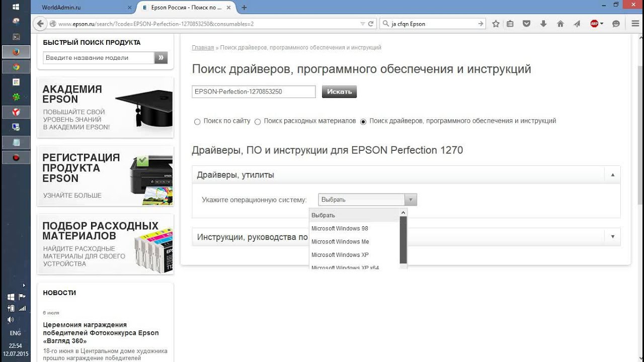Open the Регистрация продукта Epson banner
This screenshot has height=362, width=644.
pos(106,176)
